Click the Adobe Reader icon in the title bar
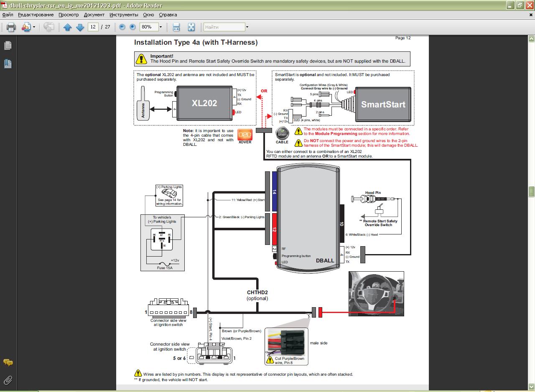This screenshot has width=535, height=392. pyautogui.click(x=4, y=5)
